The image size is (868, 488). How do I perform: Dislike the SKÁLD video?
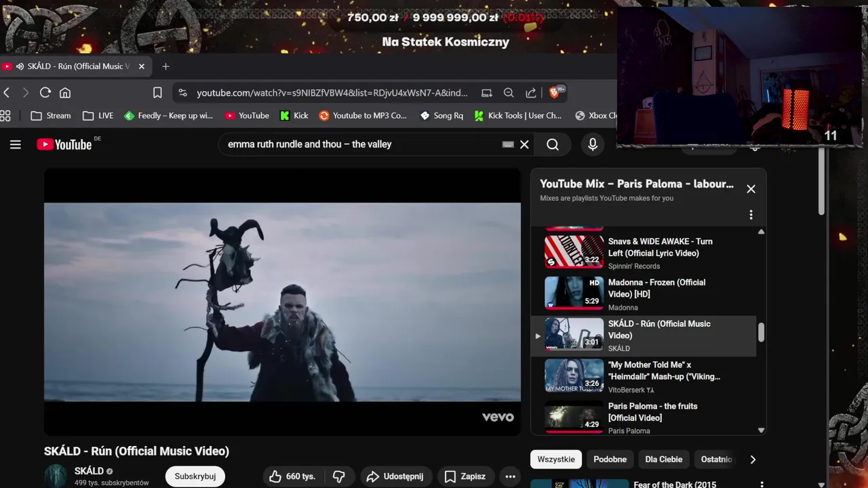339,476
